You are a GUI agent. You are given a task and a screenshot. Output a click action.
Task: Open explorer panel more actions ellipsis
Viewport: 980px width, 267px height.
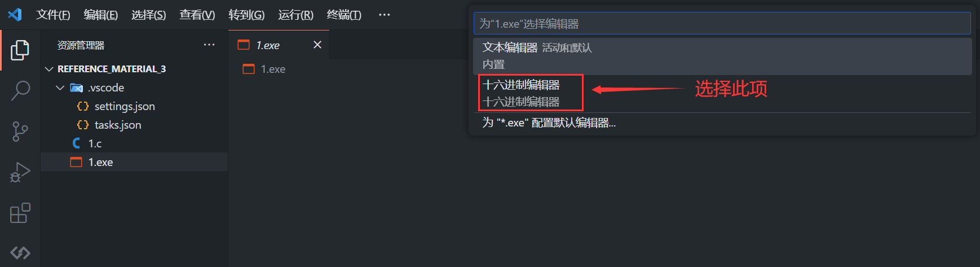point(209,45)
